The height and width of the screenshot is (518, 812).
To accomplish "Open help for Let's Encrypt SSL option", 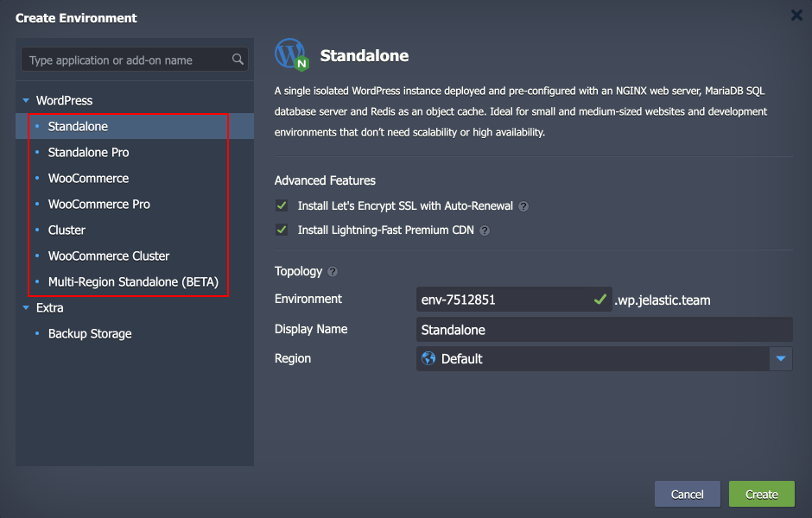I will point(524,205).
